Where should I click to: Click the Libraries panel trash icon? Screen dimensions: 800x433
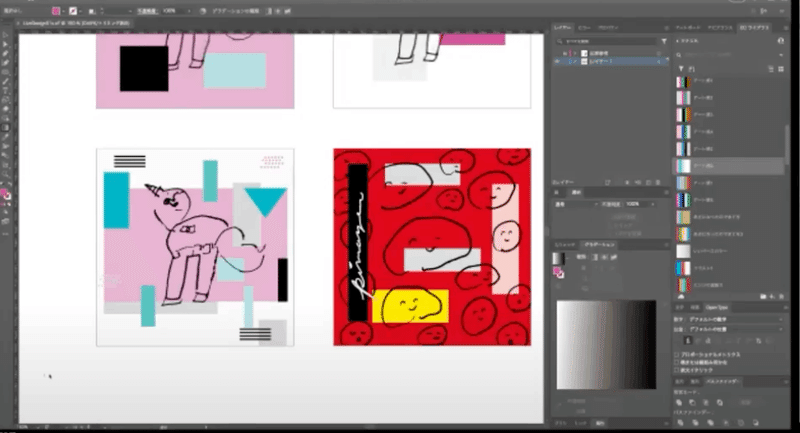[781, 296]
